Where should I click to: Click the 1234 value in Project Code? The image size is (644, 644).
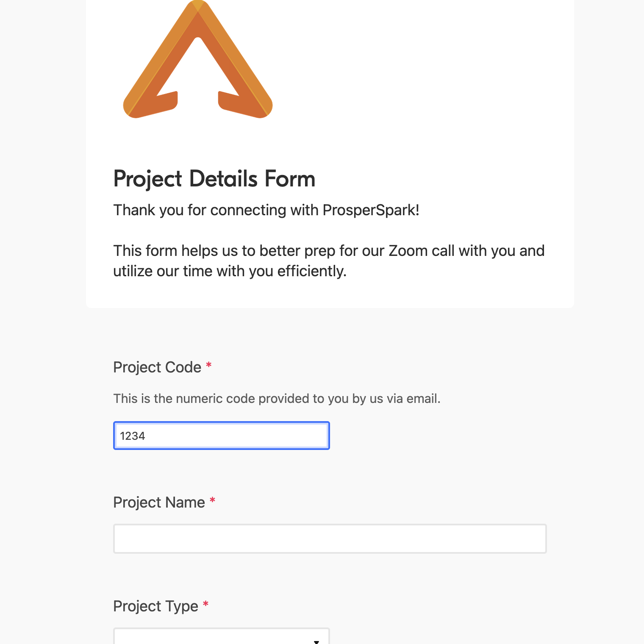coord(133,436)
